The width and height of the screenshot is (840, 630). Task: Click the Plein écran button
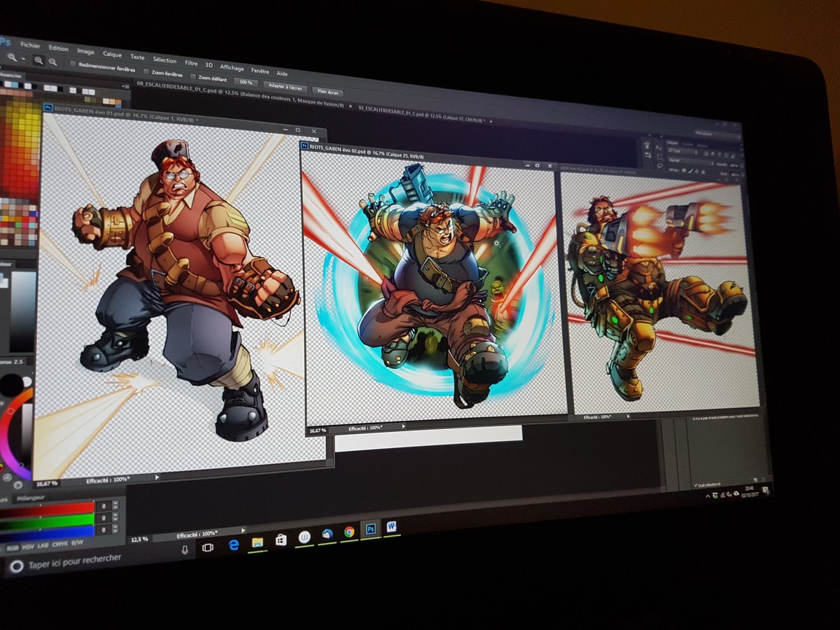(x=328, y=92)
